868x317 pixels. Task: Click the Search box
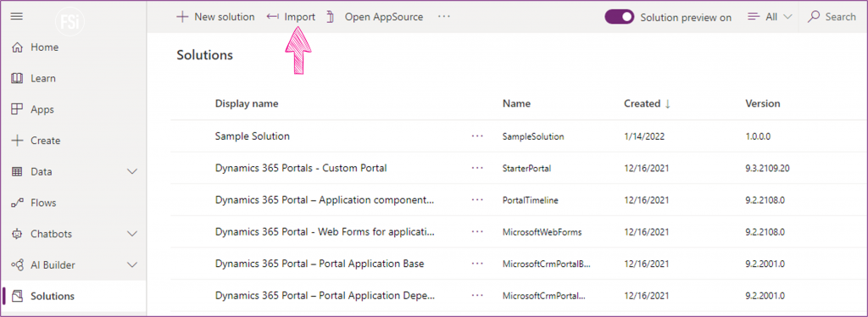[x=832, y=17]
